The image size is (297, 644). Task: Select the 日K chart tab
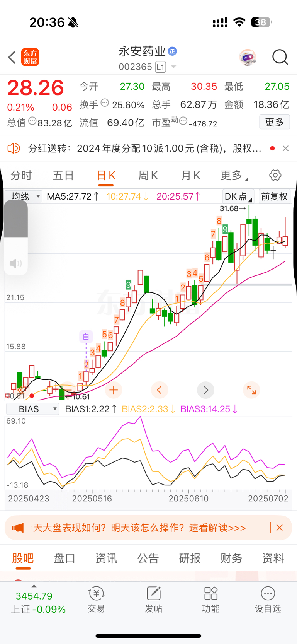point(106,176)
